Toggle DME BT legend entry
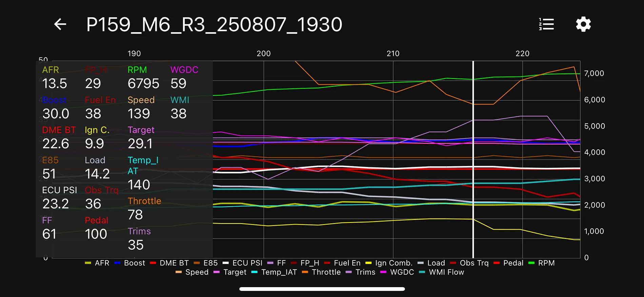 169,263
